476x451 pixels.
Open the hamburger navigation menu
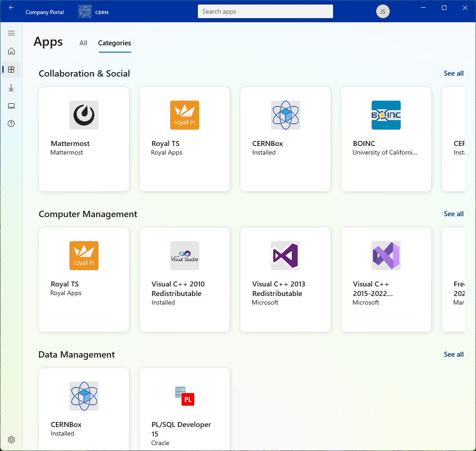[x=11, y=33]
